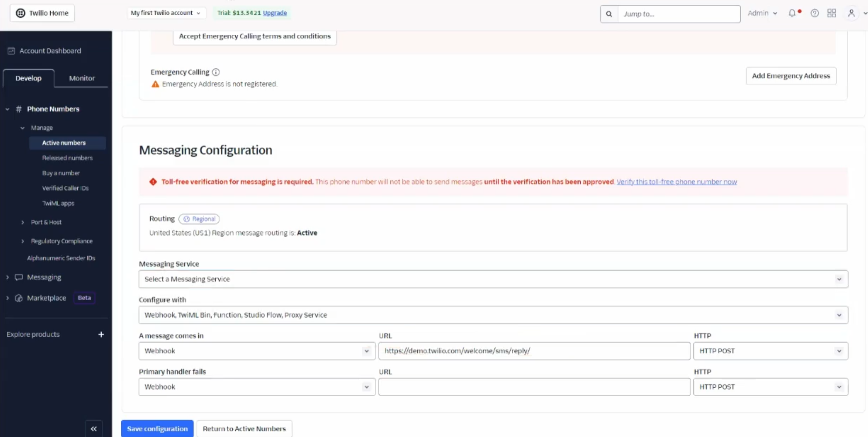The width and height of the screenshot is (868, 437).
Task: Open the help question mark icon
Action: click(x=815, y=13)
